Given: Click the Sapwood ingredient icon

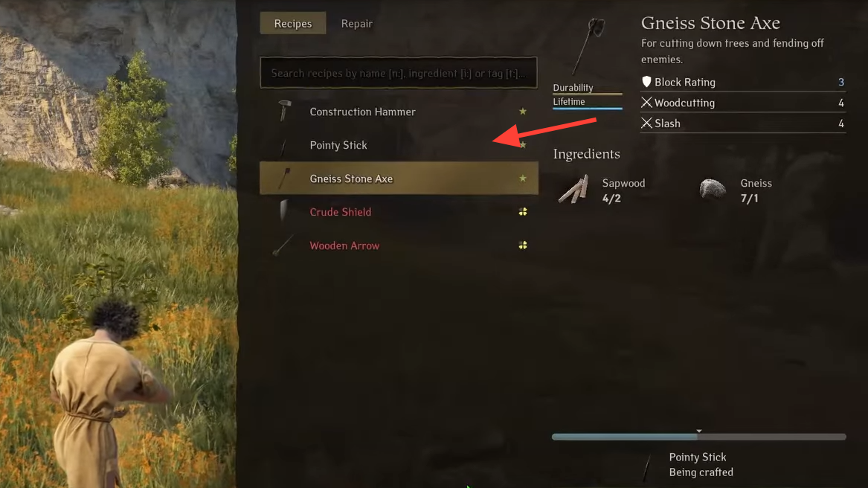Looking at the screenshot, I should point(573,190).
